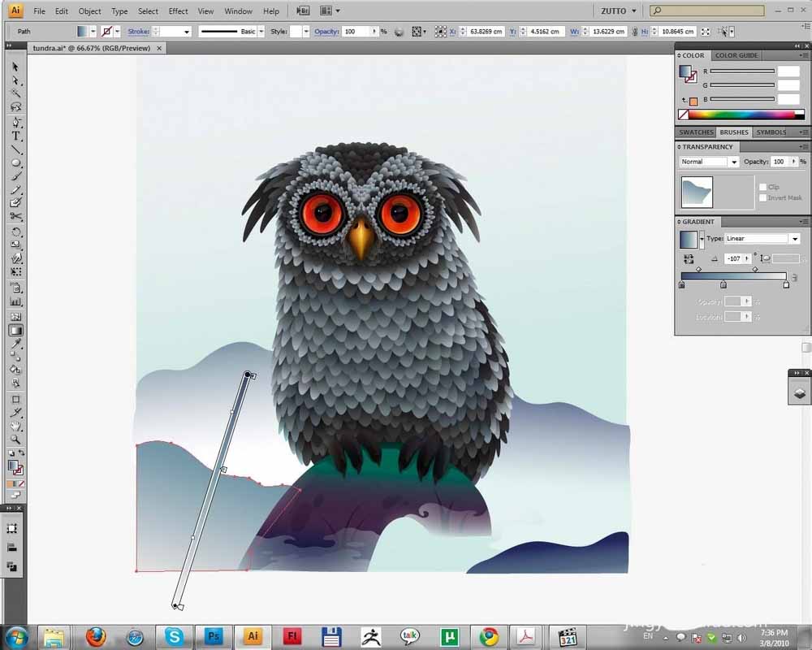
Task: Select the Zoom tool
Action: tap(15, 440)
